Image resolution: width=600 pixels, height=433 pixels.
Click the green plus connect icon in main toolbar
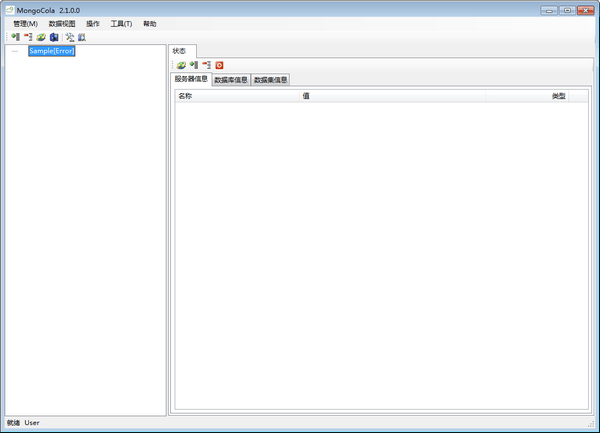coord(15,37)
